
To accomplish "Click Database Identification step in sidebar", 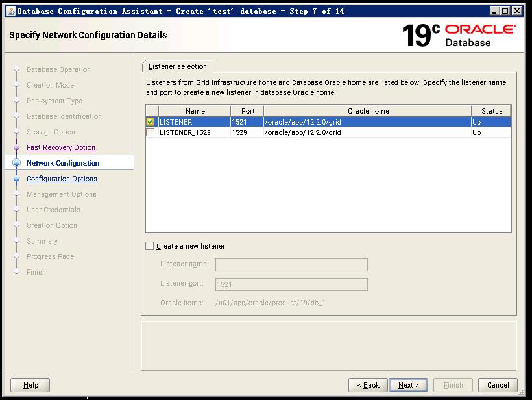I will pos(64,116).
